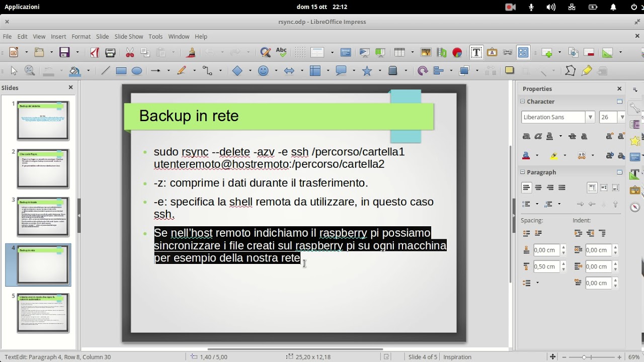The width and height of the screenshot is (644, 362).
Task: Choose the Ellipse shape tool
Action: point(137,71)
